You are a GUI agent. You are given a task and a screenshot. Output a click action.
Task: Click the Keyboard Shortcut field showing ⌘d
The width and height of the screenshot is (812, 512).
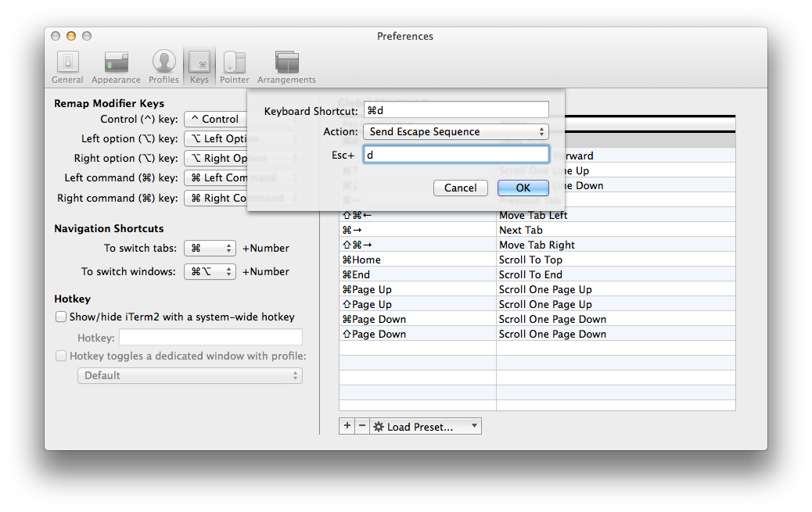(x=456, y=110)
